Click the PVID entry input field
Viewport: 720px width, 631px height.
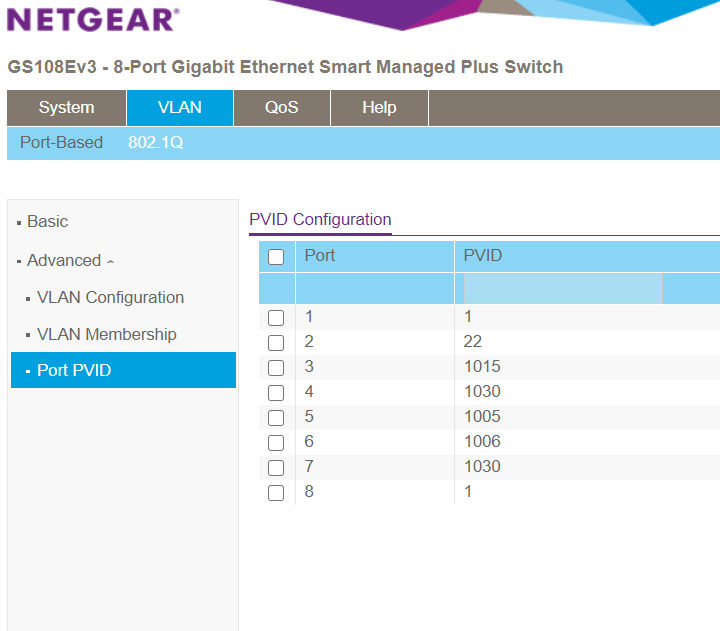pyautogui.click(x=563, y=288)
